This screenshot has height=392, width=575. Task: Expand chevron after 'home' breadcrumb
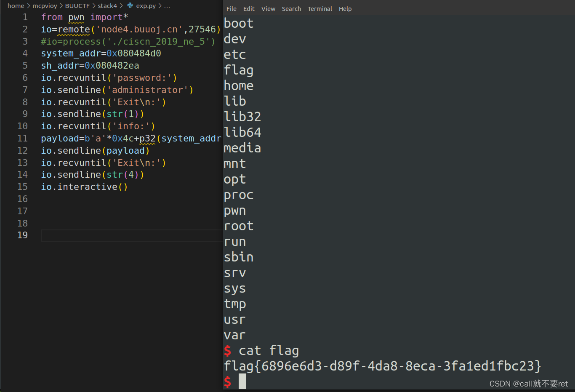coord(29,6)
